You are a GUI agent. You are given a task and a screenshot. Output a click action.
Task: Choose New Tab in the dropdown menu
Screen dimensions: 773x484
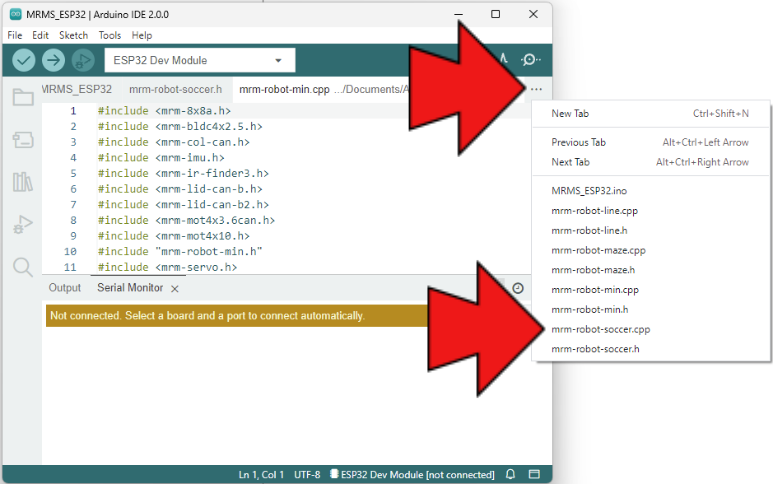pyautogui.click(x=570, y=113)
